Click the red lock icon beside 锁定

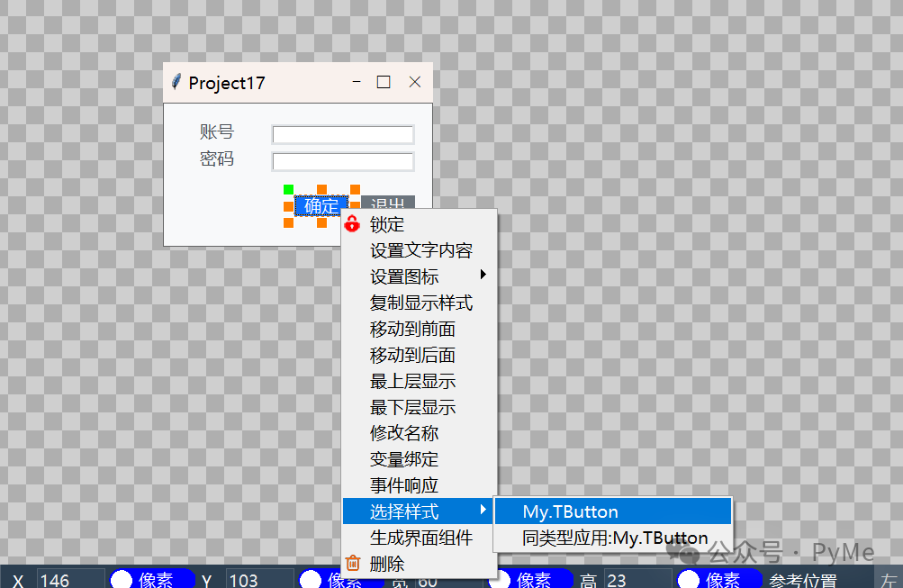pos(351,224)
